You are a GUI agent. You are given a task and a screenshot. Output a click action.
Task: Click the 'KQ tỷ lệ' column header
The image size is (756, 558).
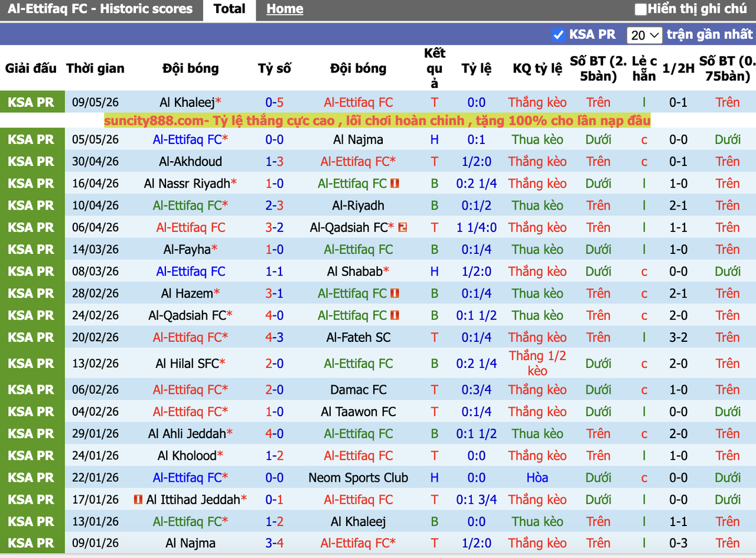pos(537,68)
